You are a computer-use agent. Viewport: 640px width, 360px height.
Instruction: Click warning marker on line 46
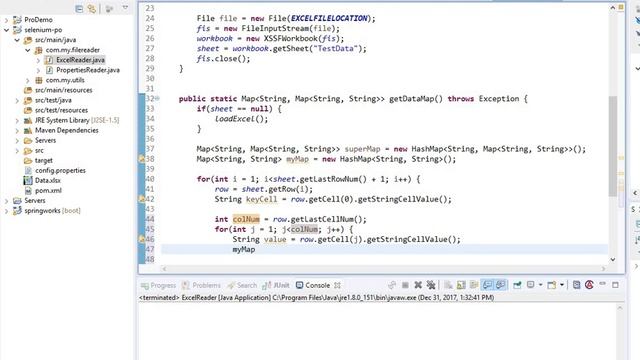[142, 239]
